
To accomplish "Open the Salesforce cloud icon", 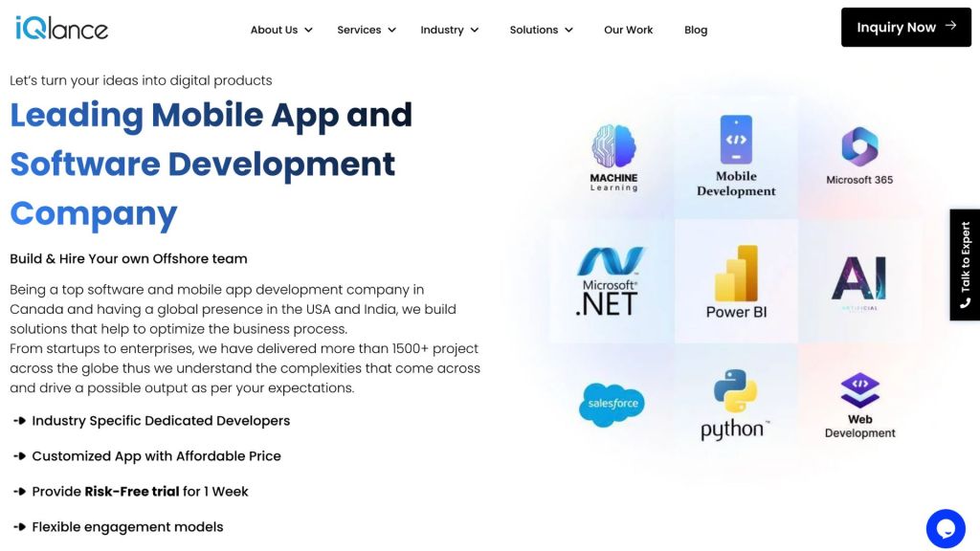I will coord(612,405).
